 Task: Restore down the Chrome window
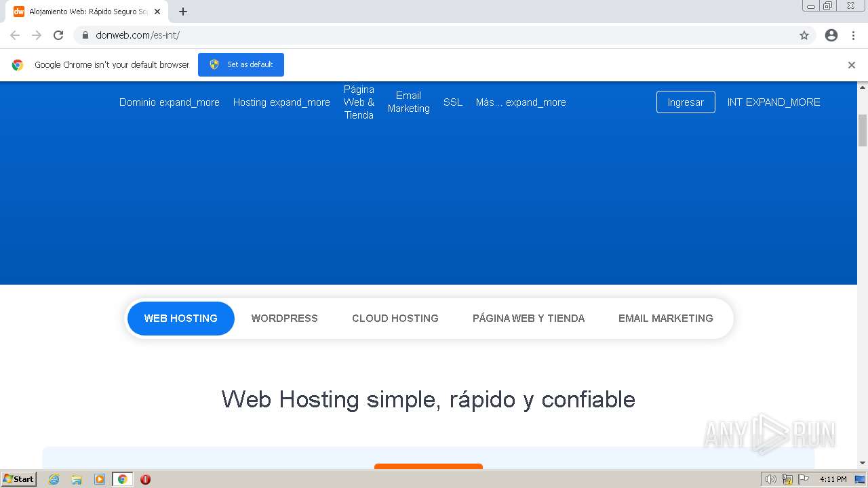828,6
